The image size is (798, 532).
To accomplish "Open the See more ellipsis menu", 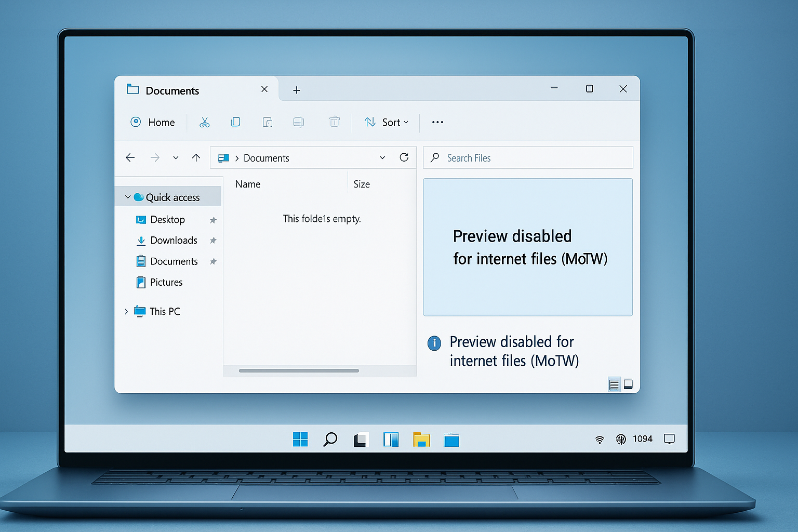I will [437, 122].
